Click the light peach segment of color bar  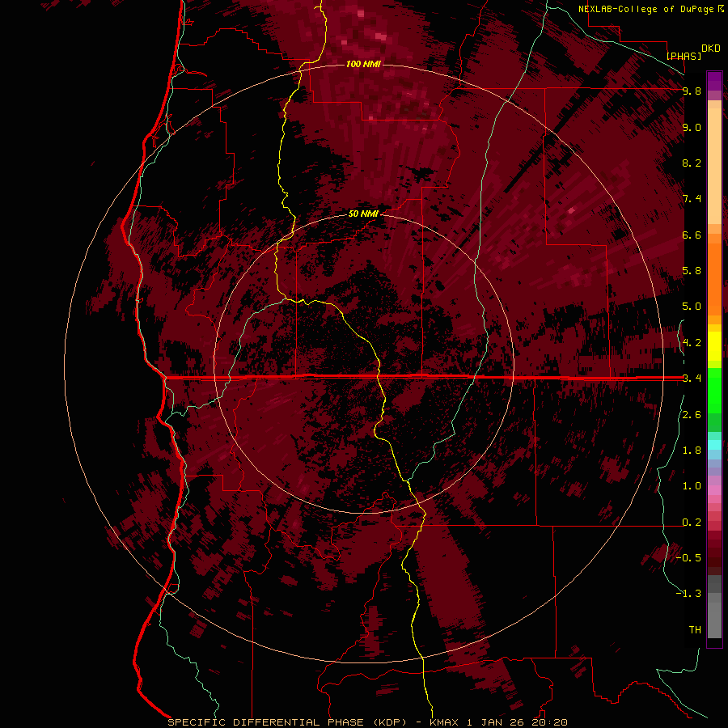[714, 167]
